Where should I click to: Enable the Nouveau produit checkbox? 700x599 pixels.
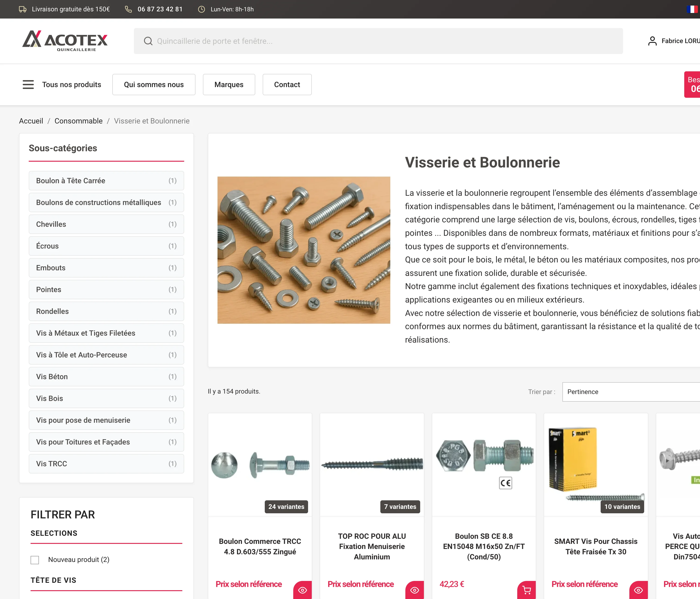(35, 560)
